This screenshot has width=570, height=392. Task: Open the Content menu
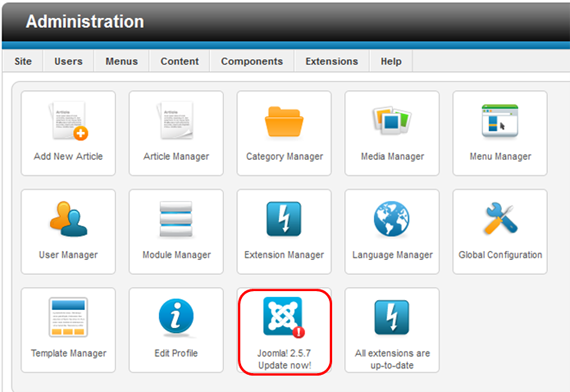pyautogui.click(x=180, y=61)
